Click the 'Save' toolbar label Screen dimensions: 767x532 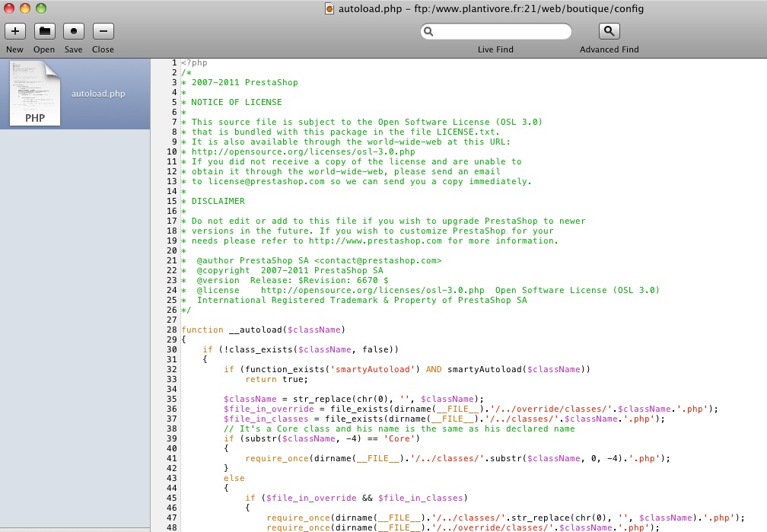73,49
